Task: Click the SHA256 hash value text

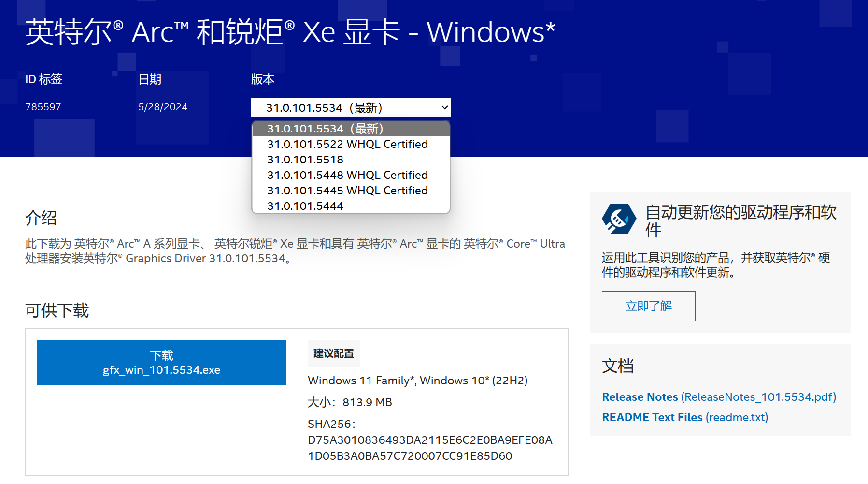Action: (x=430, y=448)
